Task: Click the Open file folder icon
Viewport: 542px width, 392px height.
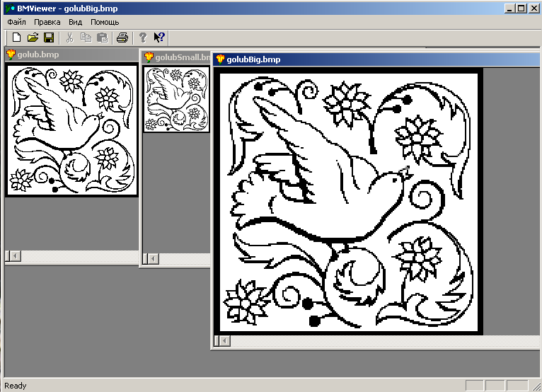Action: click(33, 38)
